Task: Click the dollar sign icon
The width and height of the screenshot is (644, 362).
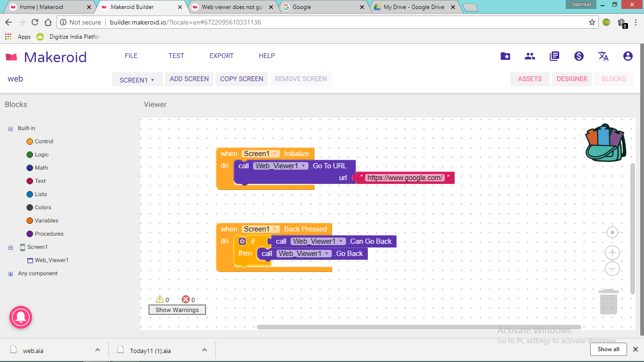Action: 578,56
